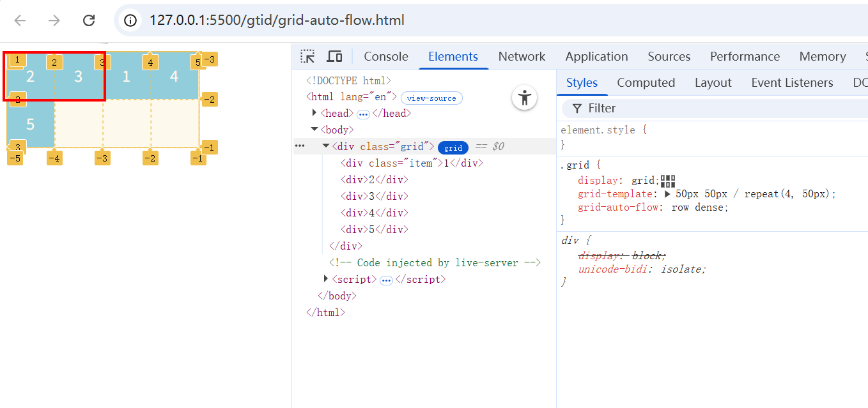Expand the head ellipsis placeholder
The image size is (868, 408).
363,114
